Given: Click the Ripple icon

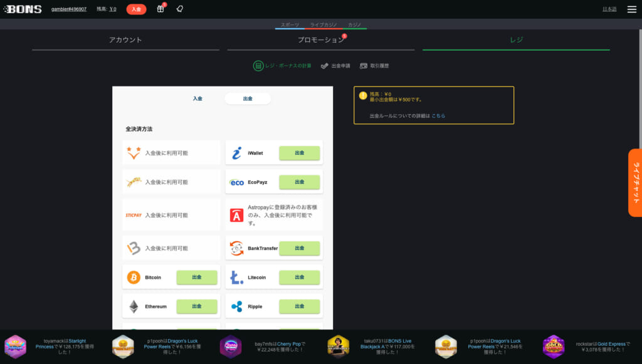Looking at the screenshot, I should [x=236, y=306].
